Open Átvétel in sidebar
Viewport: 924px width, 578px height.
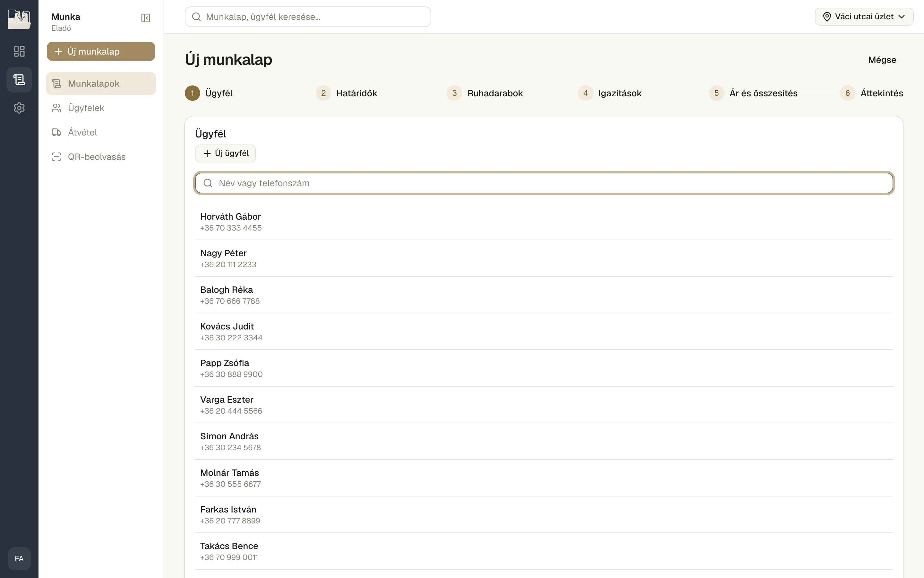(101, 132)
